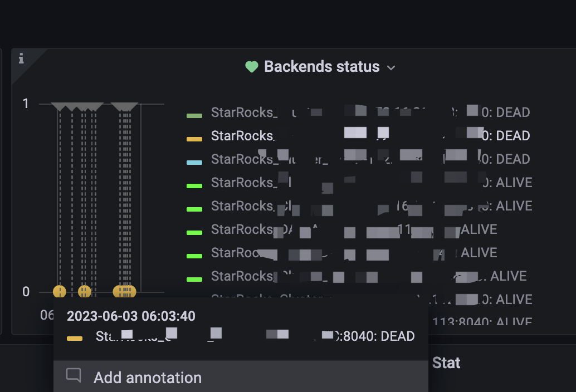Click the annotation comment icon
Image resolution: width=576 pixels, height=392 pixels.
[74, 375]
